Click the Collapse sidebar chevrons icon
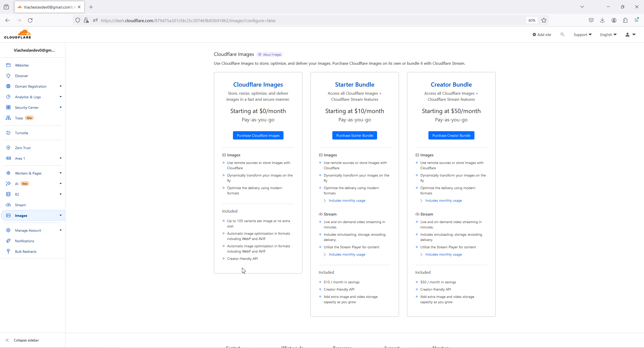The height and width of the screenshot is (348, 644). tap(7, 340)
